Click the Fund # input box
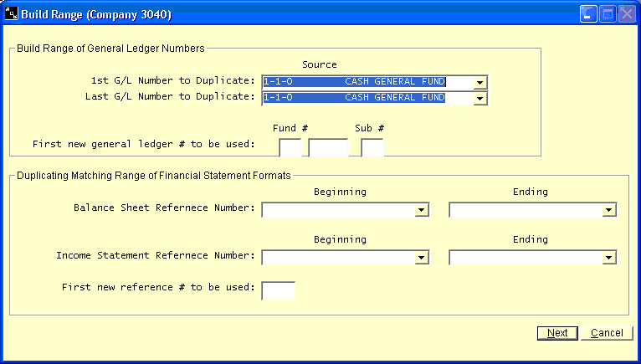The image size is (641, 364). [290, 148]
